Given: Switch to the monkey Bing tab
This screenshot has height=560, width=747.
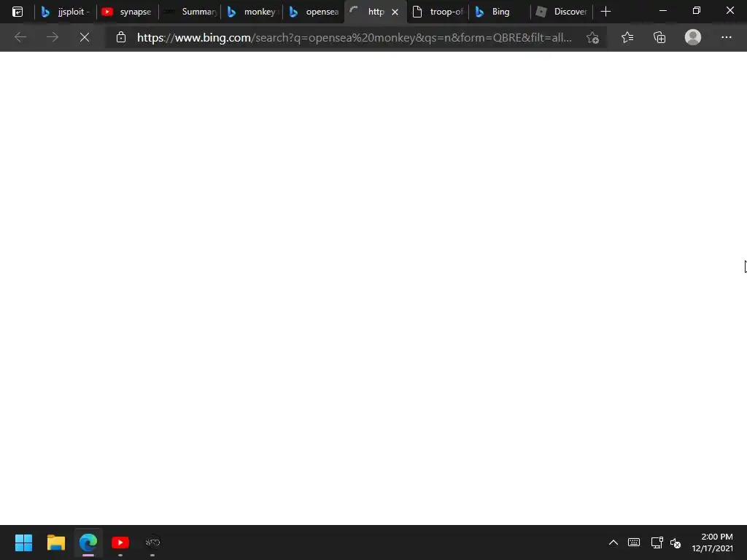Looking at the screenshot, I should pyautogui.click(x=252, y=12).
